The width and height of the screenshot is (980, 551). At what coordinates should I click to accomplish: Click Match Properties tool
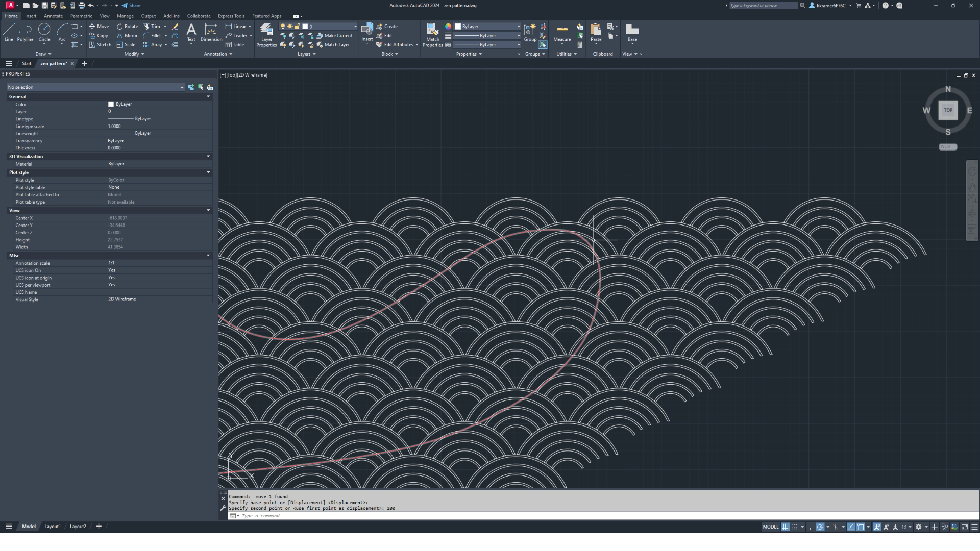(x=432, y=35)
